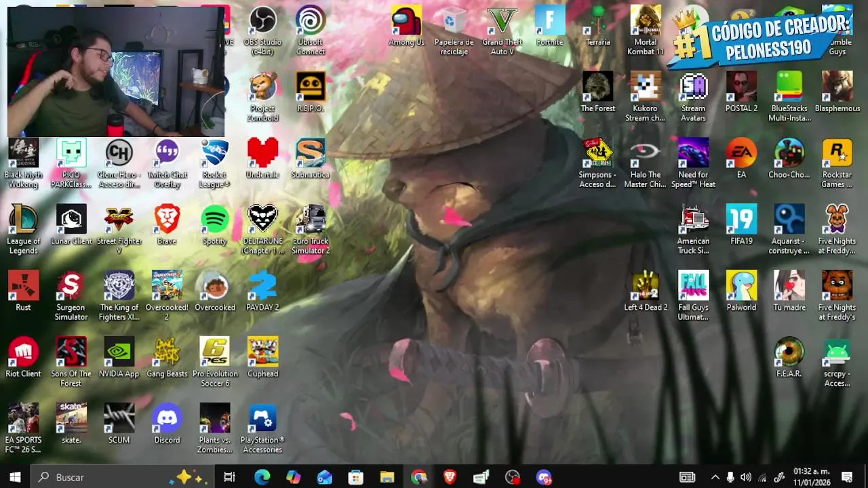Select the Among Us desktop icon
Screen dimensions: 868x488
(x=406, y=26)
